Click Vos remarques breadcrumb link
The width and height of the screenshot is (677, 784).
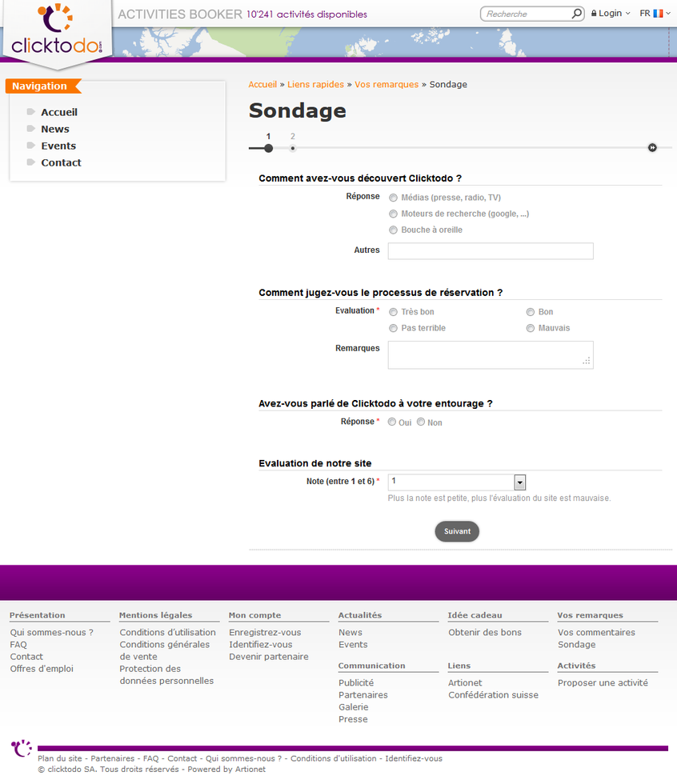387,85
